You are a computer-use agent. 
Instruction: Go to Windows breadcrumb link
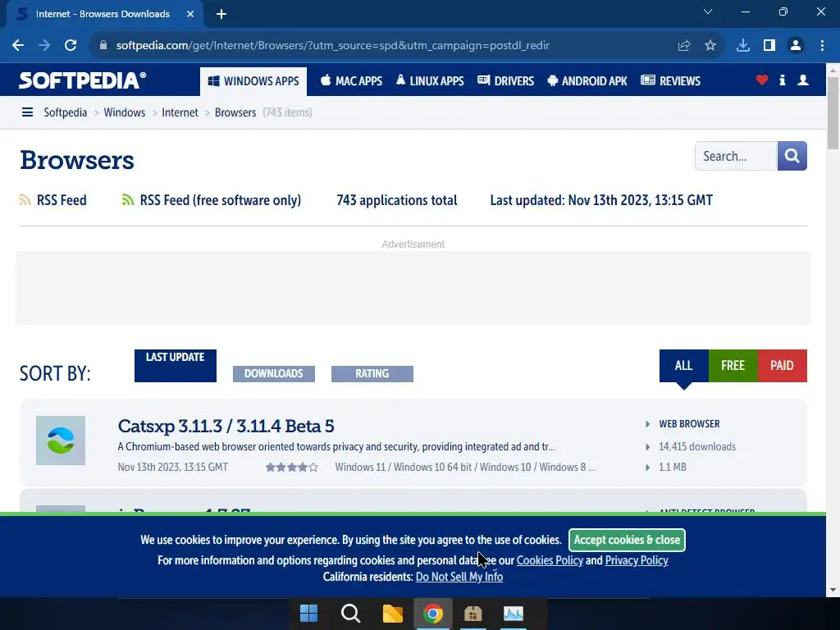tap(125, 112)
